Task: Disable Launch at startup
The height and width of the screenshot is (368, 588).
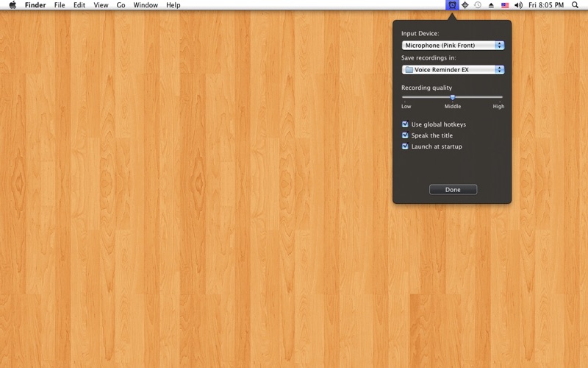Action: pyautogui.click(x=405, y=146)
